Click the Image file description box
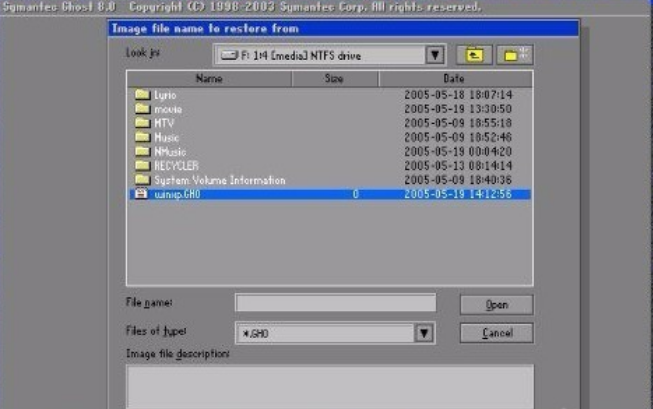Screen dimensions: 653x409 (329, 386)
